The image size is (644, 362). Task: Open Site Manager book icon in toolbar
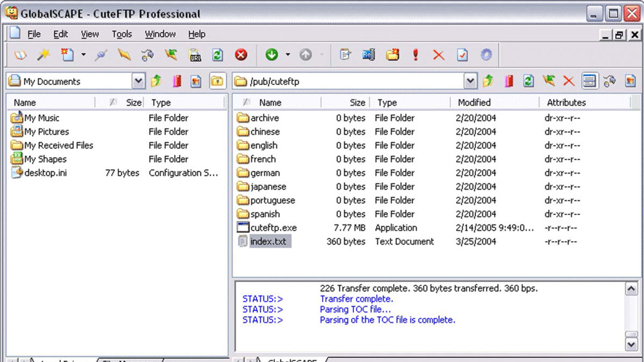(x=20, y=55)
